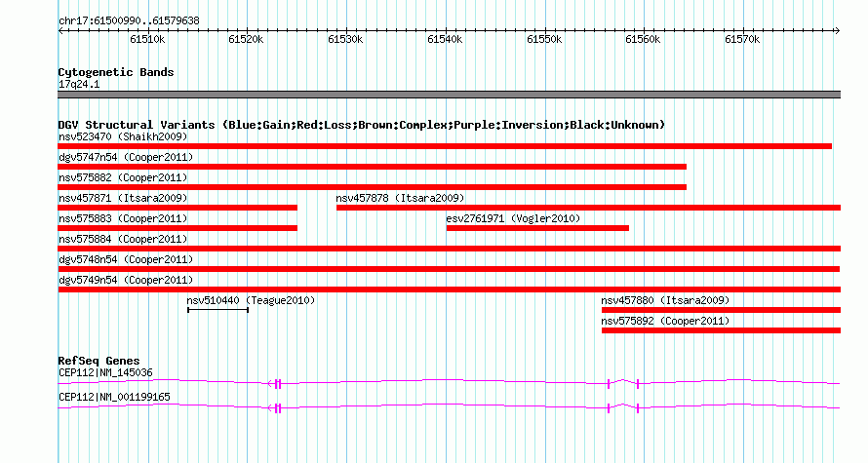The width and height of the screenshot is (868, 463).
Task: Click the 61550k ruler position
Action: point(544,39)
